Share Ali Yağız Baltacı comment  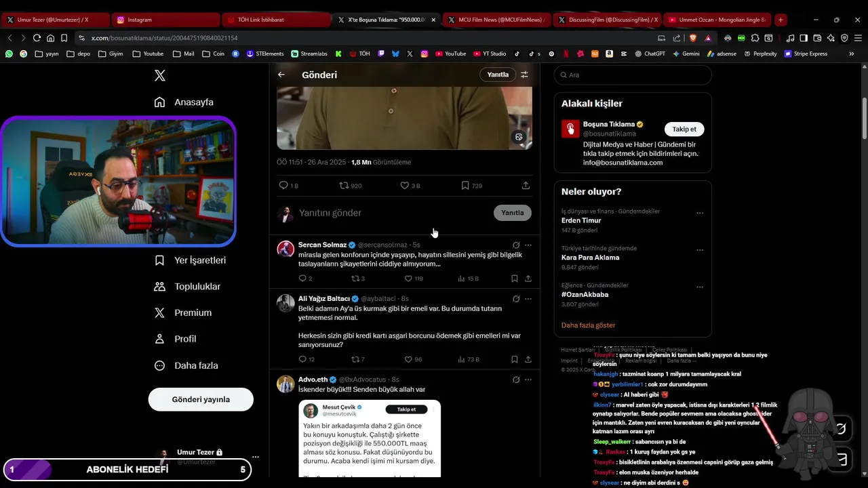pos(528,359)
